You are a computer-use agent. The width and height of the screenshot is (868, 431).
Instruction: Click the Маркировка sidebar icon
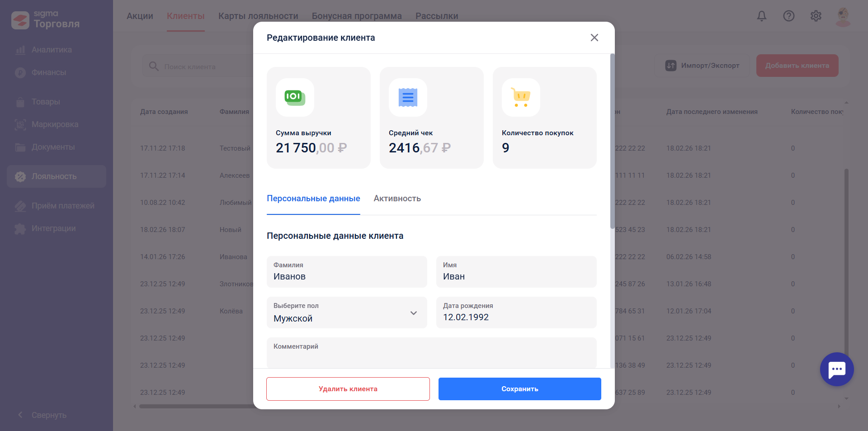coord(20,124)
